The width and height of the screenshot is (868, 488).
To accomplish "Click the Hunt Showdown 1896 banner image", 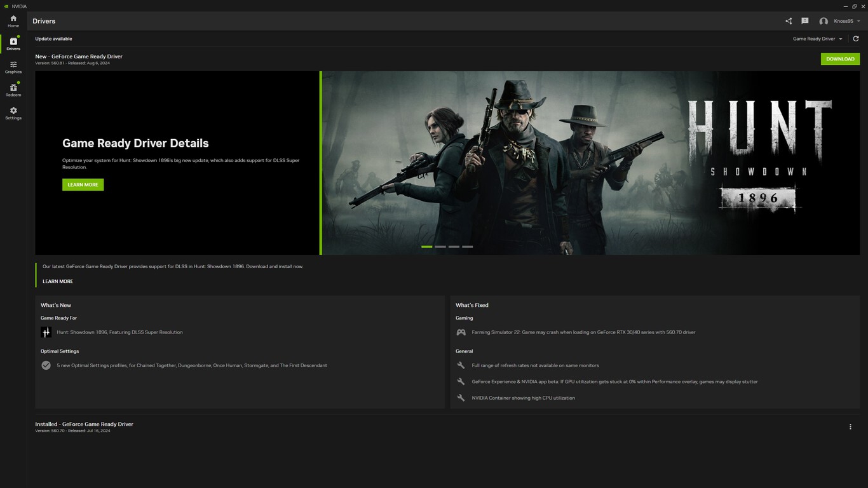I will click(591, 163).
